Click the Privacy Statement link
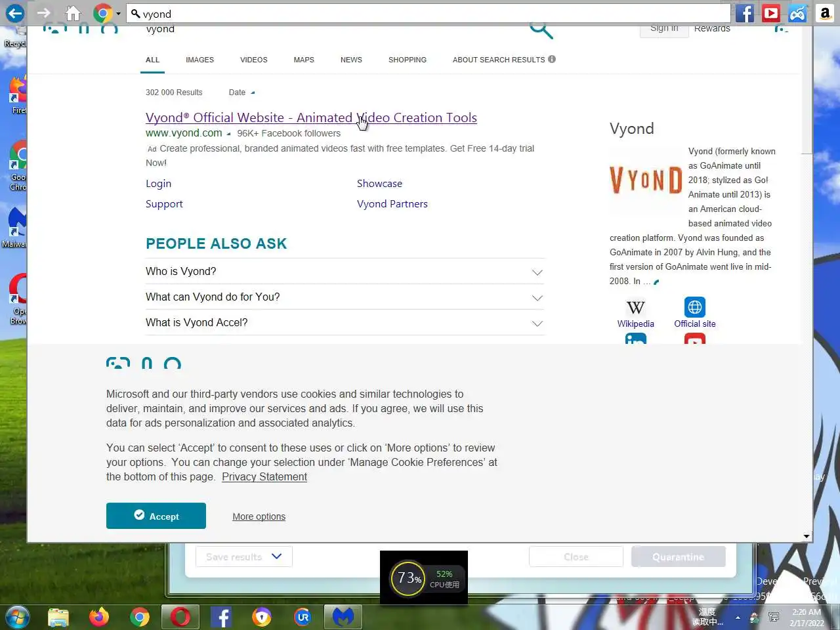 (264, 477)
